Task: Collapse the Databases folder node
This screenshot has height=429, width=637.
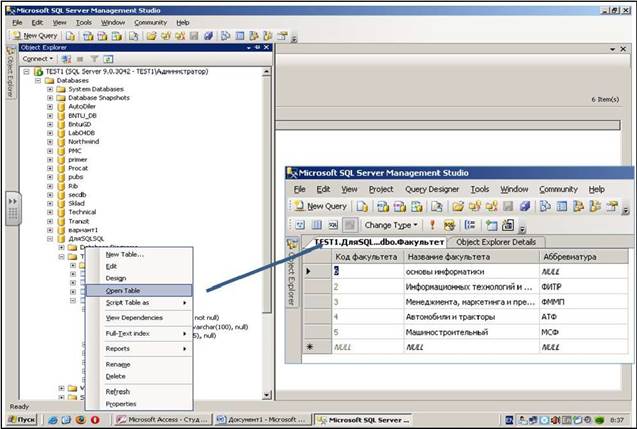Action: click(38, 81)
